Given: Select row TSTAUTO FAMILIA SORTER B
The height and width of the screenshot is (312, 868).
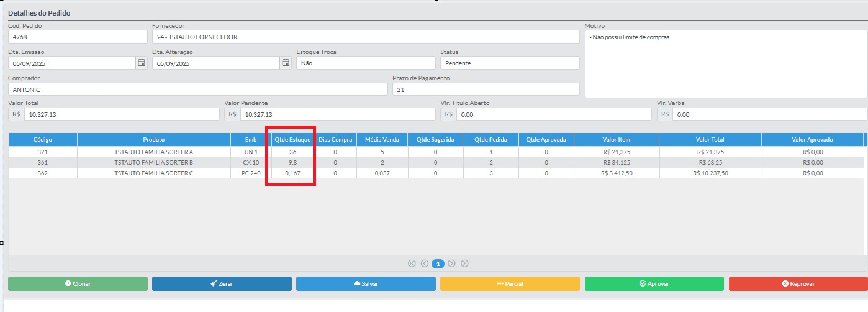Looking at the screenshot, I should tap(435, 162).
